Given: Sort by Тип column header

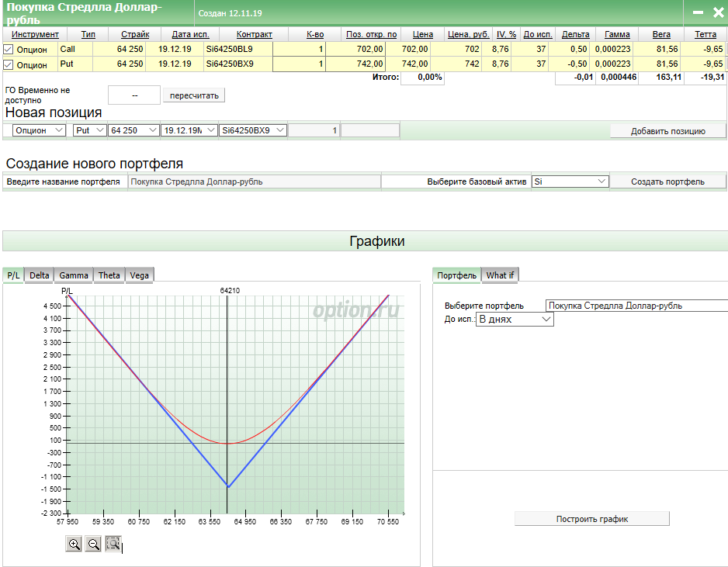Looking at the screenshot, I should 88,34.
